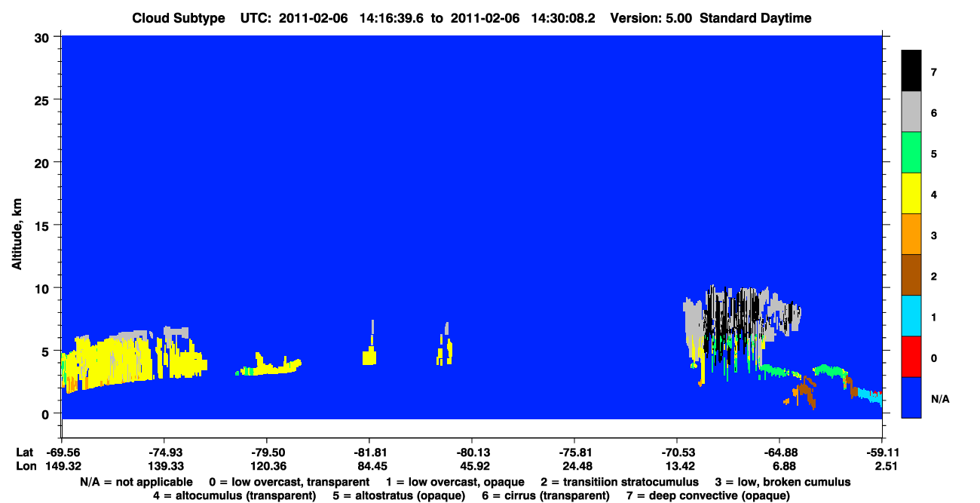980x503 pixels.
Task: Click legend text '2 = transitiion stratocumulus'
Action: (x=620, y=482)
